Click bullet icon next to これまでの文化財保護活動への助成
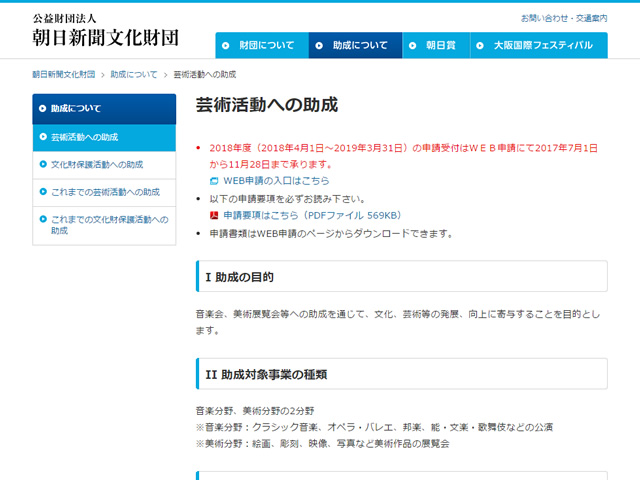The height and width of the screenshot is (480, 640). pos(43,219)
